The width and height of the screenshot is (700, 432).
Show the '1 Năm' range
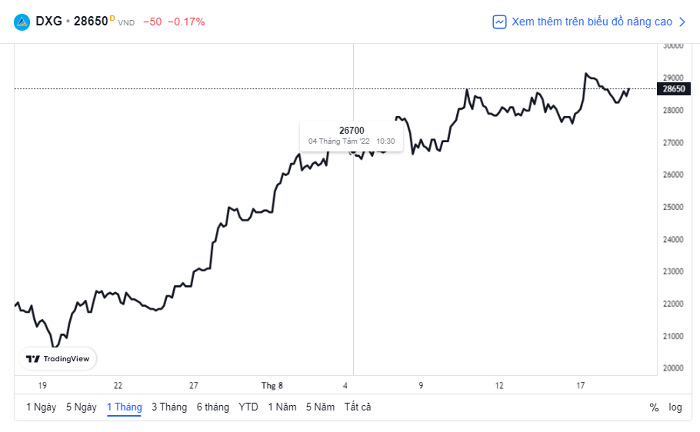point(282,407)
